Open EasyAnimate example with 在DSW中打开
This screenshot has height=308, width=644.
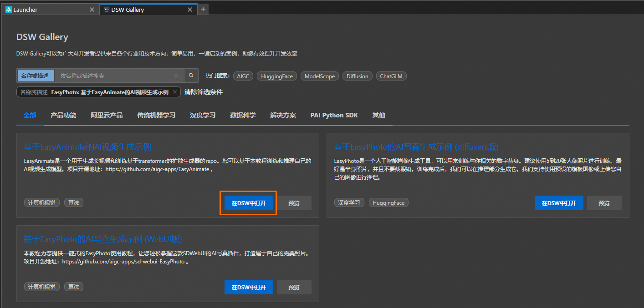[x=249, y=203]
